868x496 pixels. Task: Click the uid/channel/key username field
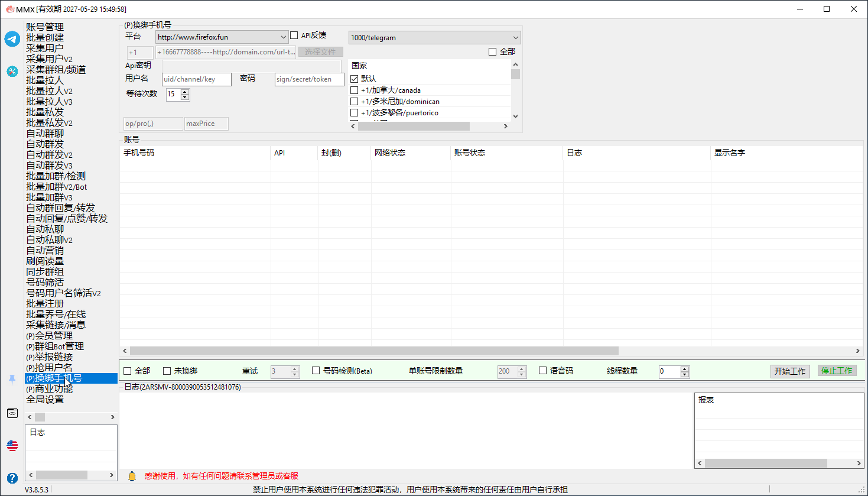(x=197, y=79)
